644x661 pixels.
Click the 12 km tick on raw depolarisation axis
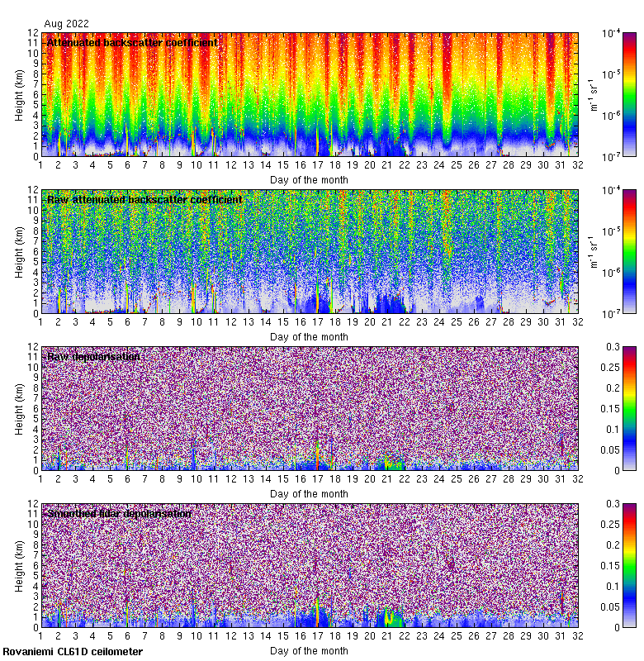tap(34, 347)
